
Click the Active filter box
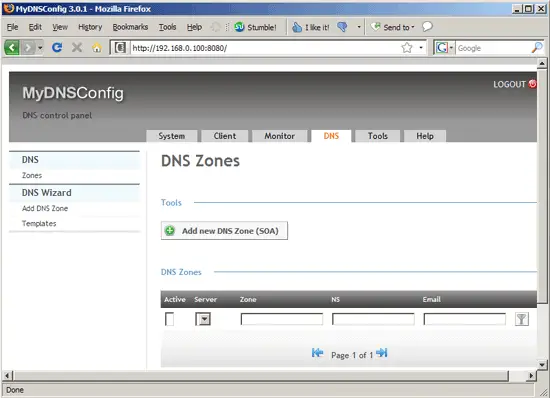pos(169,319)
